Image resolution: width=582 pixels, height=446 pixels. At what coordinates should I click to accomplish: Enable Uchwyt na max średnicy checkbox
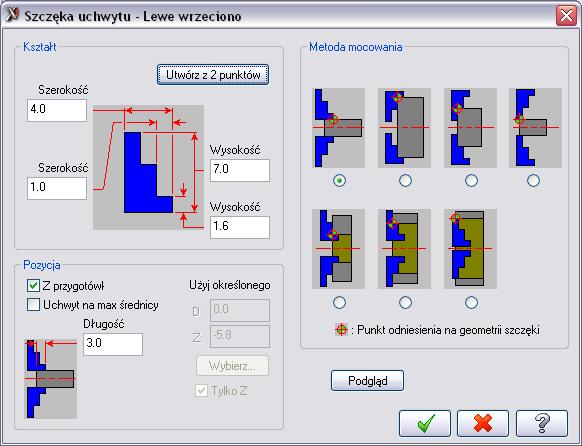[33, 305]
